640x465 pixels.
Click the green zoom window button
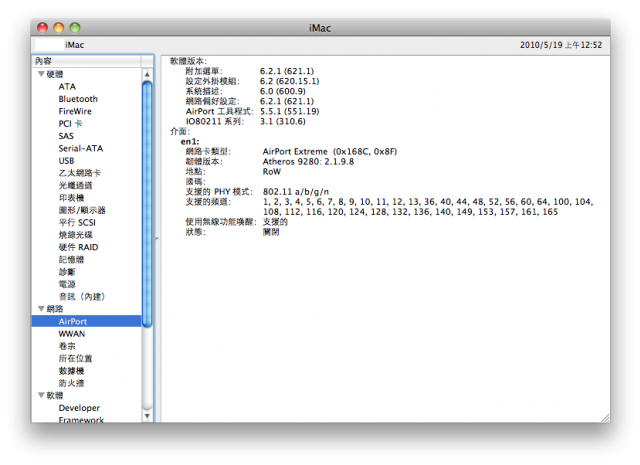[x=75, y=27]
